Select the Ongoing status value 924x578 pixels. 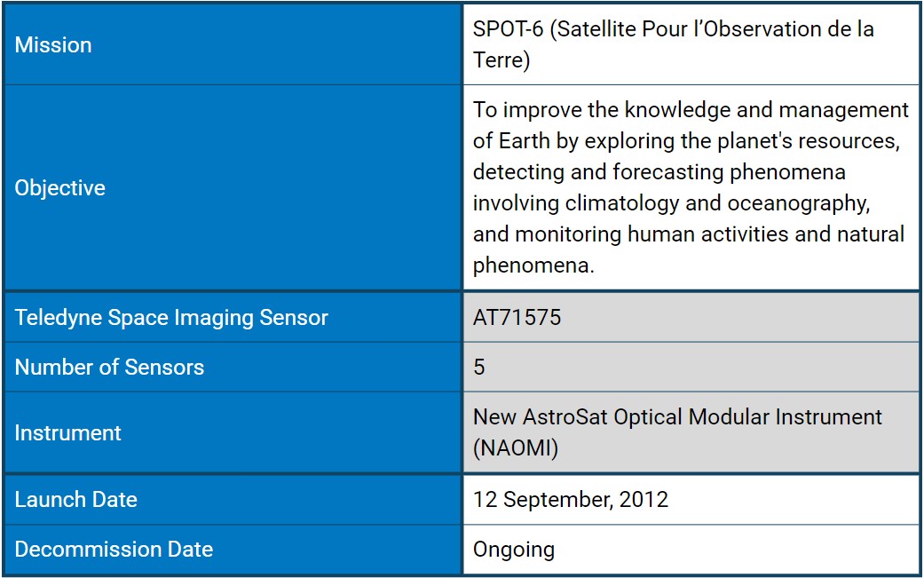(x=513, y=549)
